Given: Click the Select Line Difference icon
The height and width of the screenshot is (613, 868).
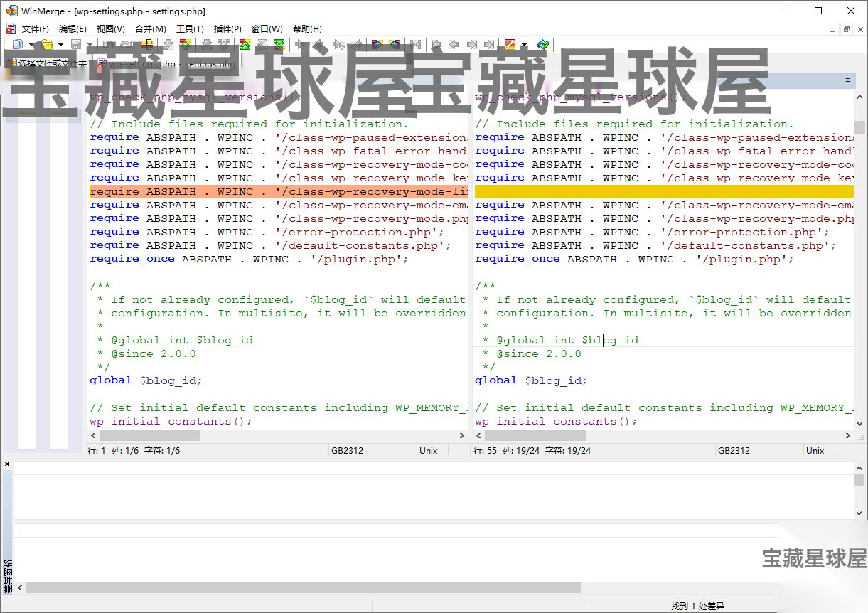Looking at the screenshot, I should tap(146, 44).
